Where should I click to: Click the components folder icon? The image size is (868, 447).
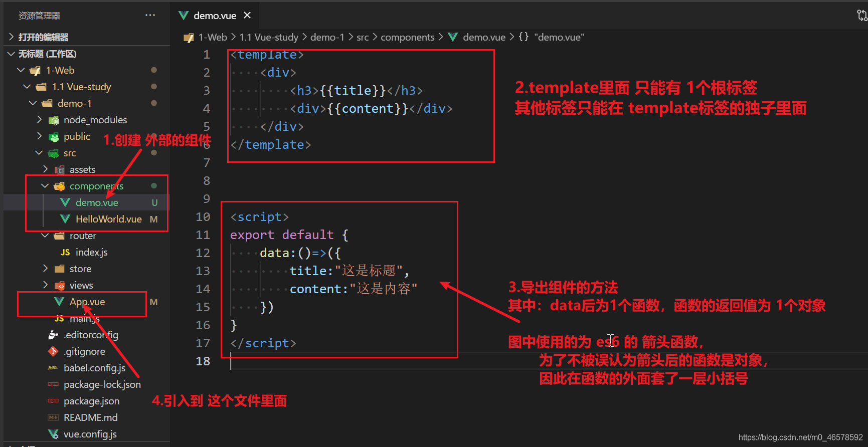click(59, 186)
